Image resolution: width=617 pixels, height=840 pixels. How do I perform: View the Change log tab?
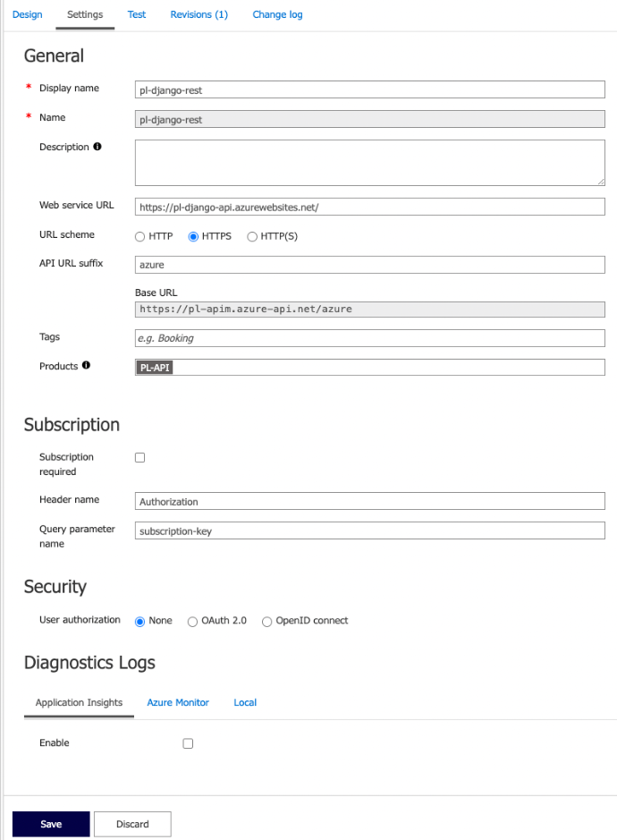point(277,14)
